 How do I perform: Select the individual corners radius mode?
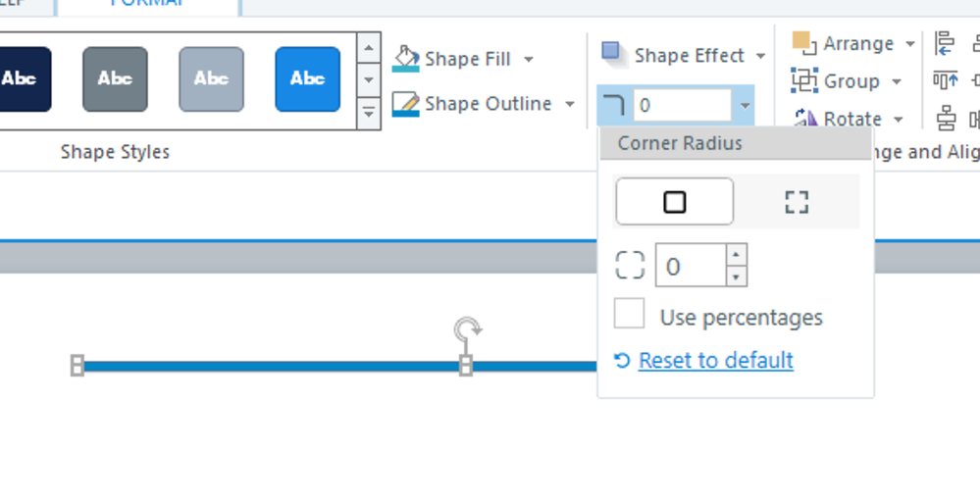click(797, 202)
